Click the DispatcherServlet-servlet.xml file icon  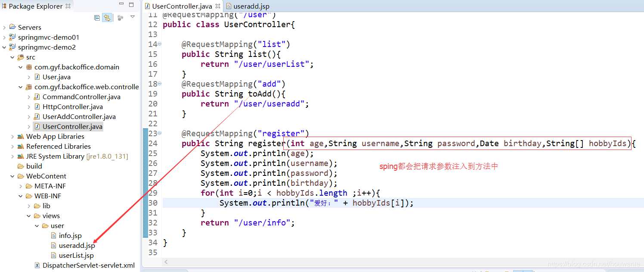pos(37,265)
